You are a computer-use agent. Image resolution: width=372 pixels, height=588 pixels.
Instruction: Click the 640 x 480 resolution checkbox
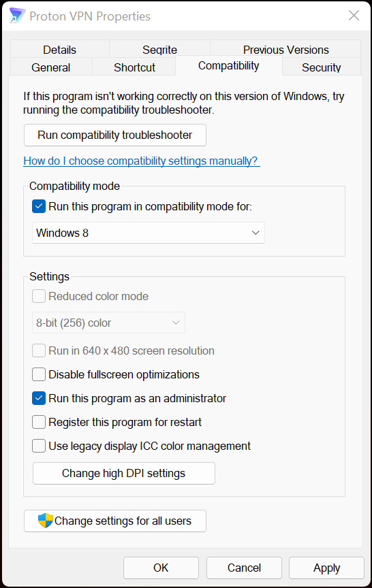[39, 350]
